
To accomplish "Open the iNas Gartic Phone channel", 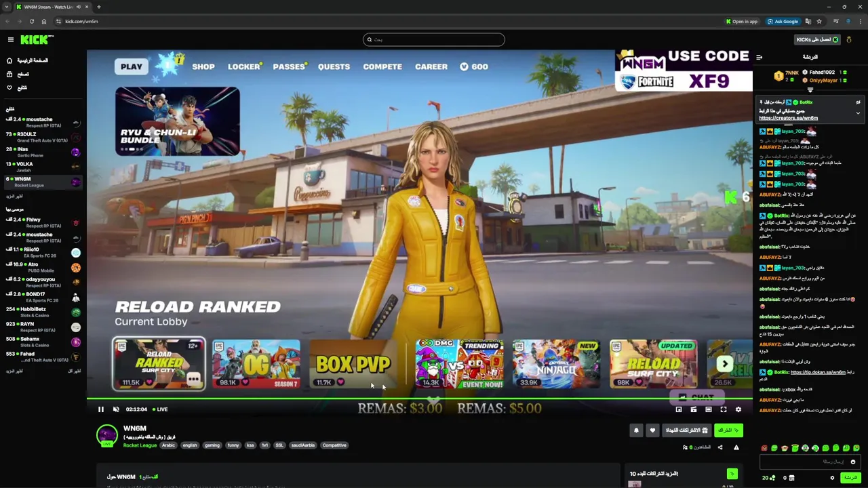I will (43, 152).
